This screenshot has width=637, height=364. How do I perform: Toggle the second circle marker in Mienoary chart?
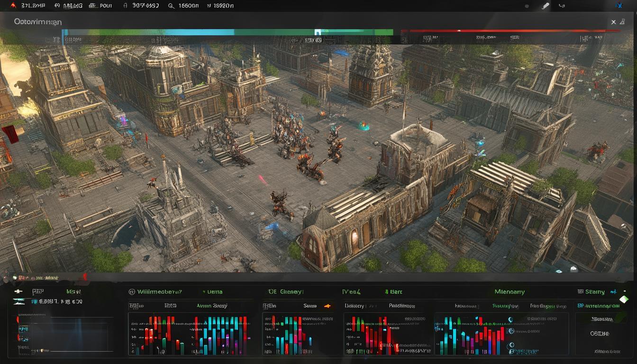pos(511,332)
